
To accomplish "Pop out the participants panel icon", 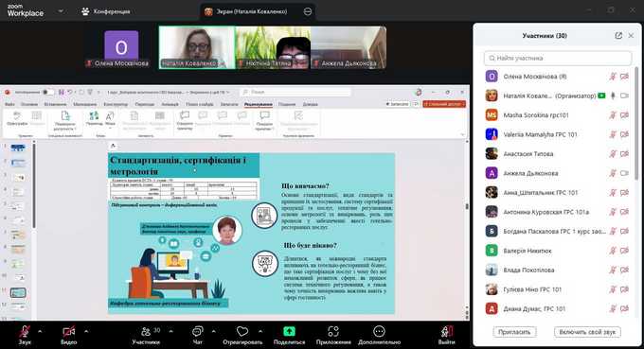I will pyautogui.click(x=618, y=36).
